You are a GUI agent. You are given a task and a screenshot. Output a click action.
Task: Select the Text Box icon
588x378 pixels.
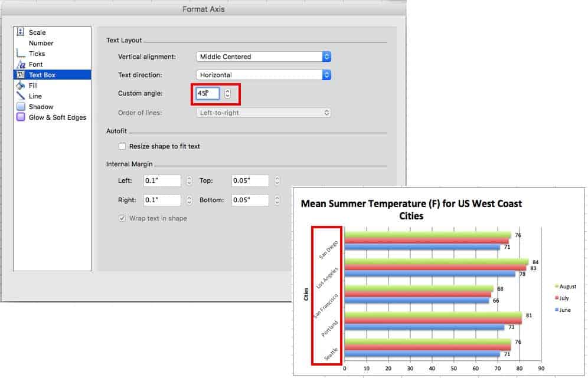click(x=21, y=75)
